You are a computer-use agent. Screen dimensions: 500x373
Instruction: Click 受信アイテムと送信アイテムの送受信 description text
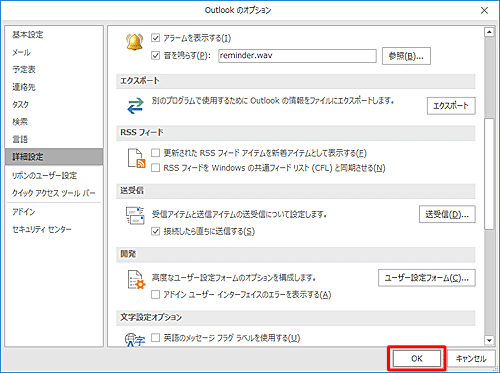pos(239,214)
